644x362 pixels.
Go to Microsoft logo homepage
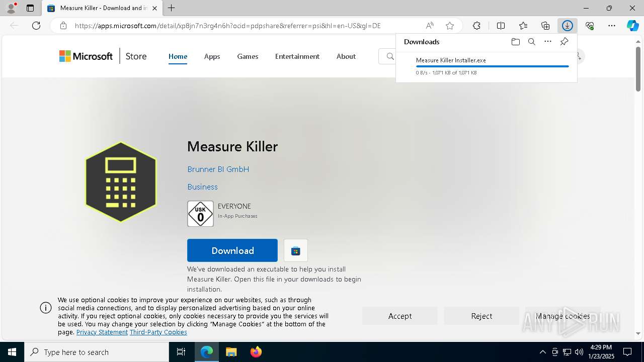pyautogui.click(x=86, y=56)
